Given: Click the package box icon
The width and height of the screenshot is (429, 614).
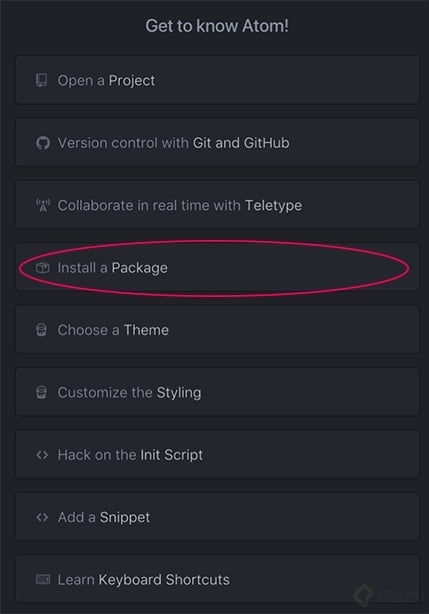Looking at the screenshot, I should [42, 268].
